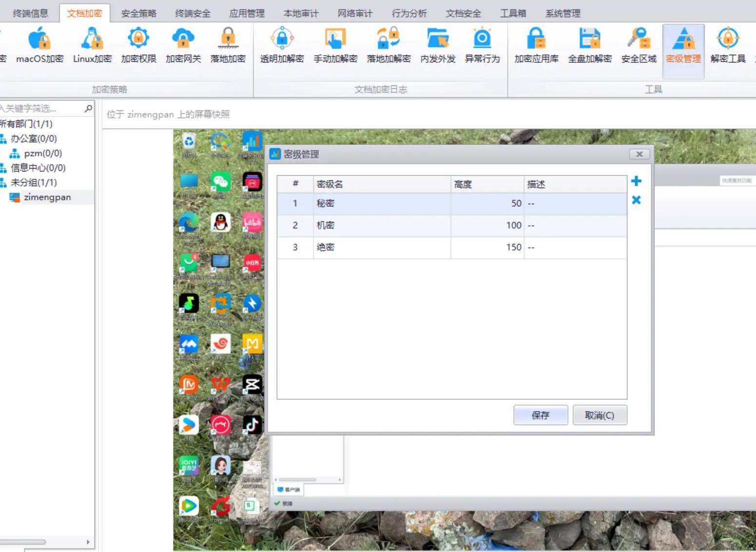756x552 pixels.
Task: Expand the 未分组(1/1) group
Action: click(x=34, y=182)
